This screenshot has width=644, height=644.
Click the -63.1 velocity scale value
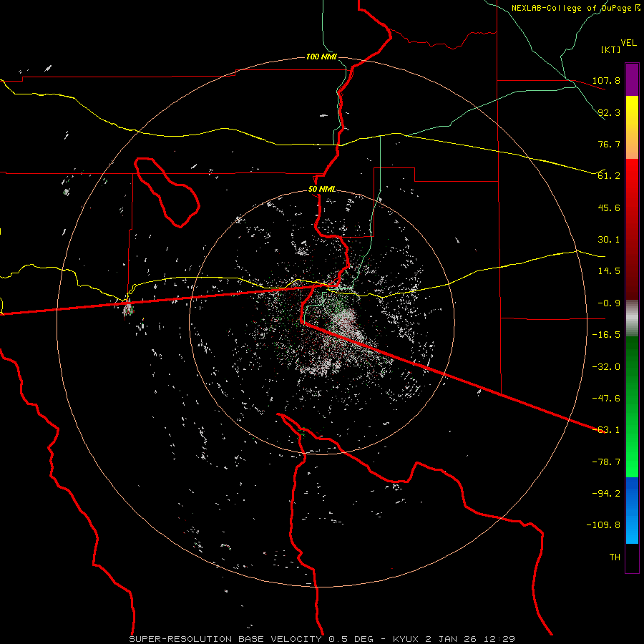tap(606, 430)
